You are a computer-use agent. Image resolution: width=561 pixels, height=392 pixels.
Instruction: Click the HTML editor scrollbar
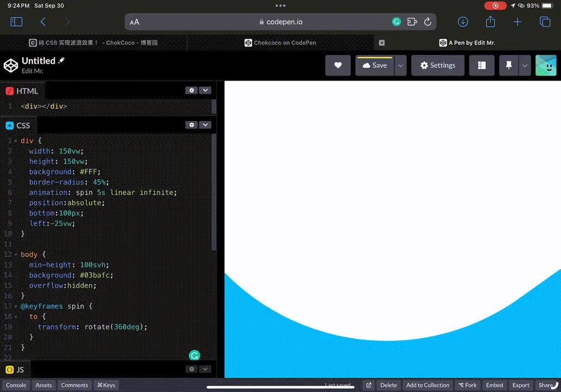coord(214,106)
